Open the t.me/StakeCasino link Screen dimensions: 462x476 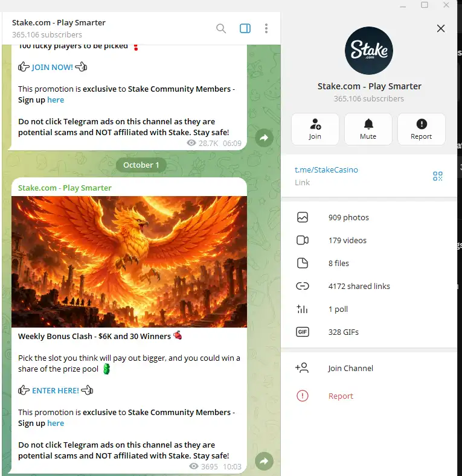326,170
